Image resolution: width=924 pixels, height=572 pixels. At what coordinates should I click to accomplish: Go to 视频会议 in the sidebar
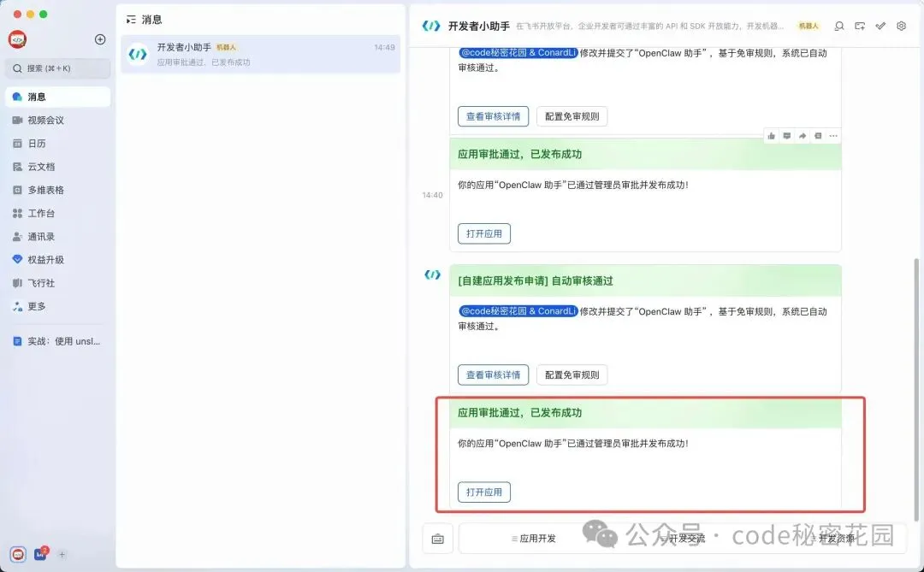[58, 121]
